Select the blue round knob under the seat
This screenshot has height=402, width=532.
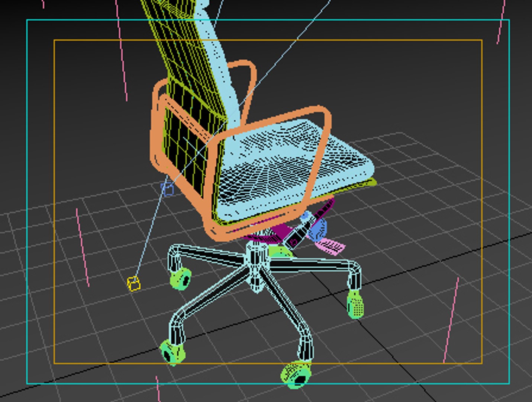[x=318, y=229]
